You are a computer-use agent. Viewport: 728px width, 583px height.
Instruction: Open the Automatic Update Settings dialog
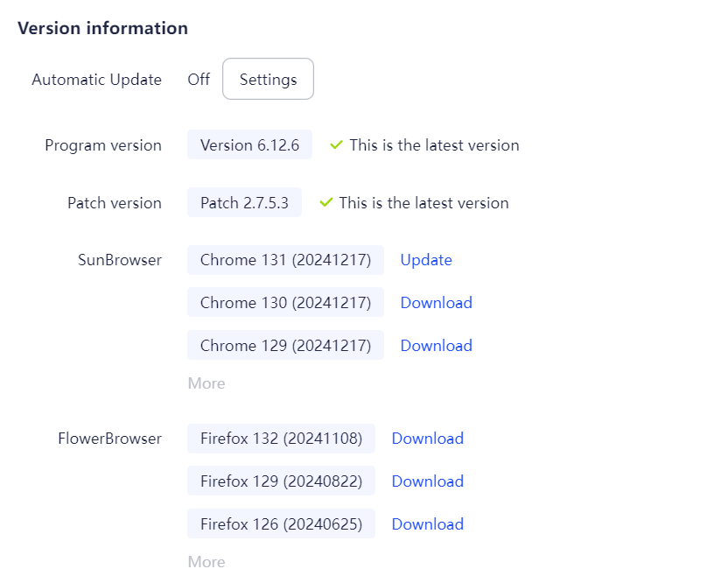coord(268,79)
